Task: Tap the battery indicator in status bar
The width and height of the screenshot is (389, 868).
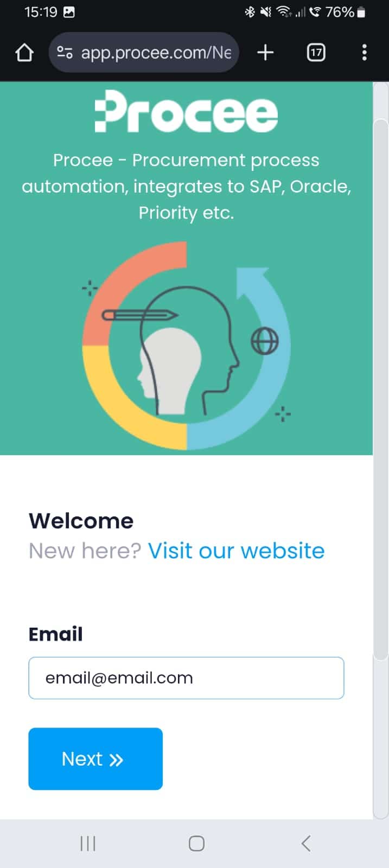Action: pos(361,12)
